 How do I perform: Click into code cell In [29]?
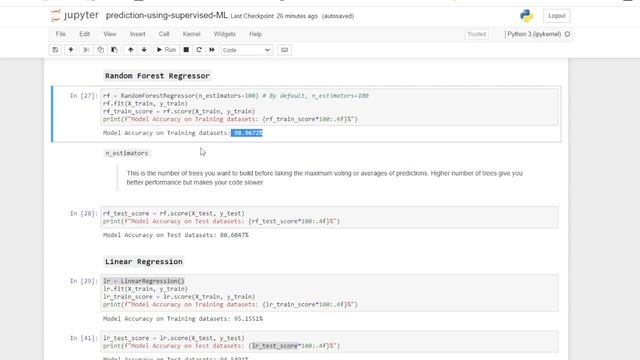tap(329, 293)
